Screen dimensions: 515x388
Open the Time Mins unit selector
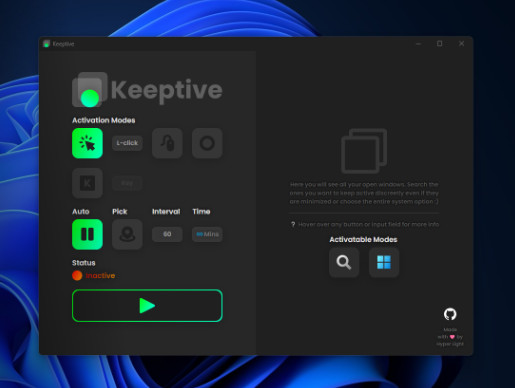click(x=207, y=234)
